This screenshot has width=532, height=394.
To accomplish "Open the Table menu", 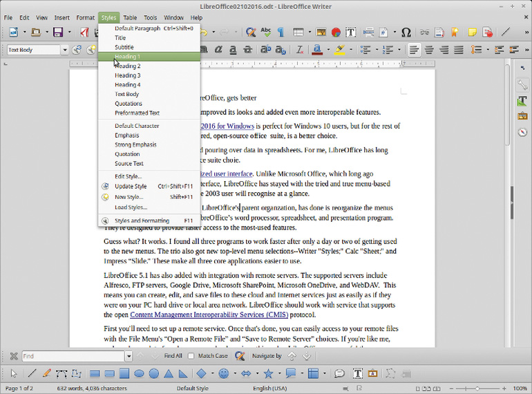I will pyautogui.click(x=130, y=18).
